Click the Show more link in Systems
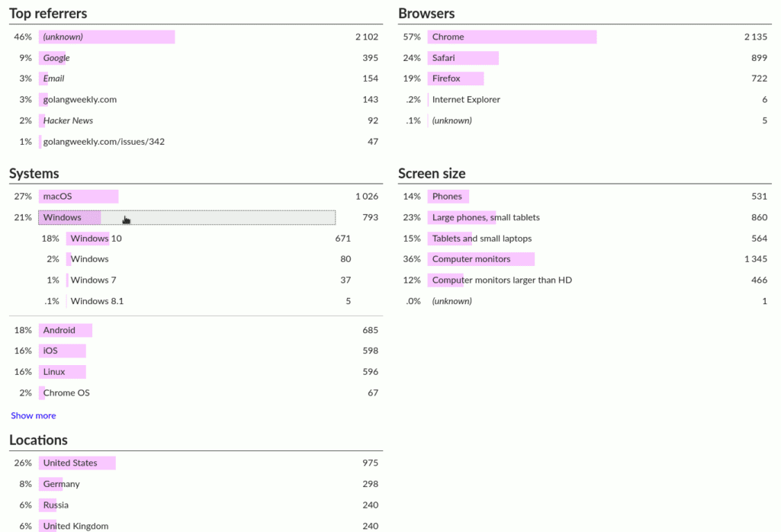 [33, 415]
